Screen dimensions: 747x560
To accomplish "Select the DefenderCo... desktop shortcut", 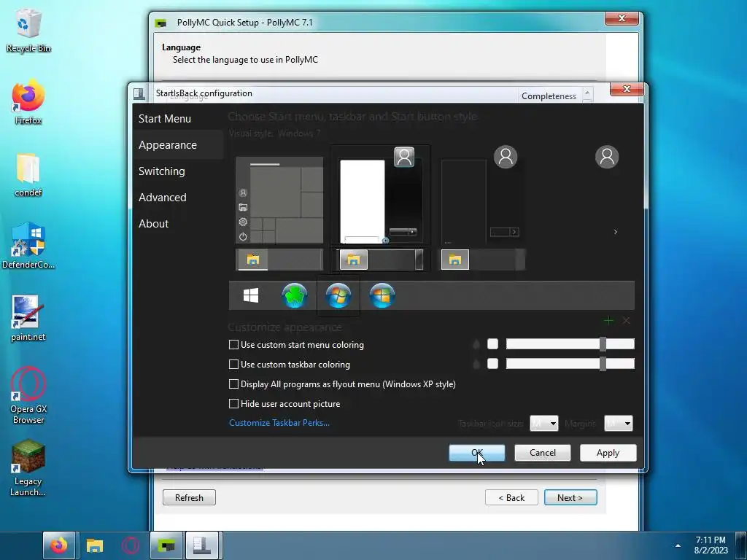I will pyautogui.click(x=28, y=246).
